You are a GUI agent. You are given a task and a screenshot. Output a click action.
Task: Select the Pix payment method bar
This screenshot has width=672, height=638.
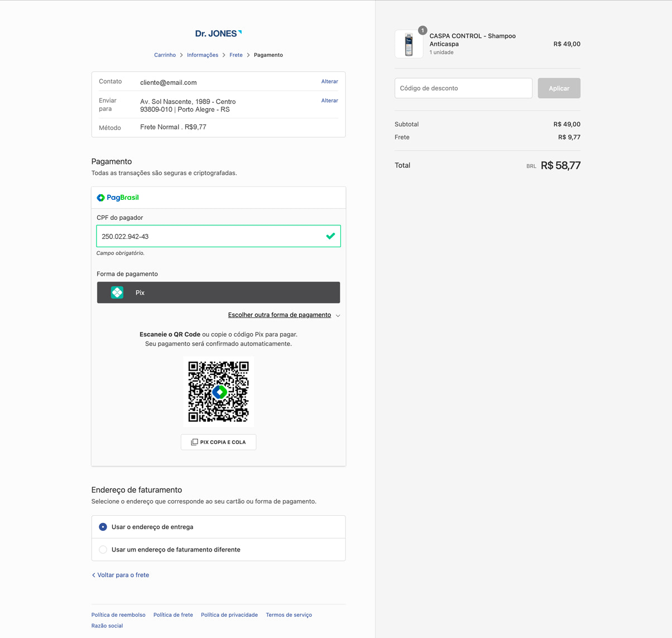tap(218, 292)
